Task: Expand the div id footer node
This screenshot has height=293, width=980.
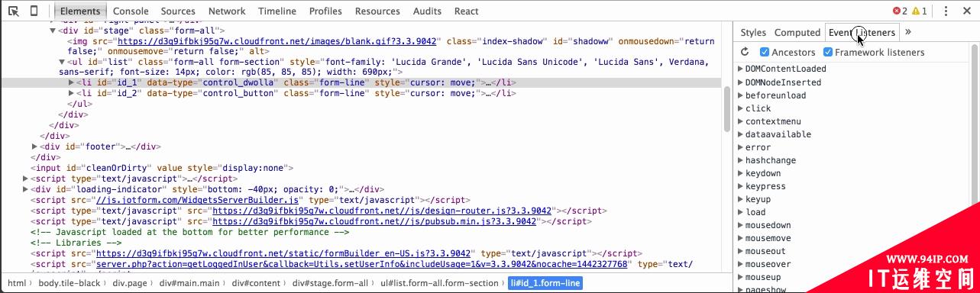Action: point(34,146)
